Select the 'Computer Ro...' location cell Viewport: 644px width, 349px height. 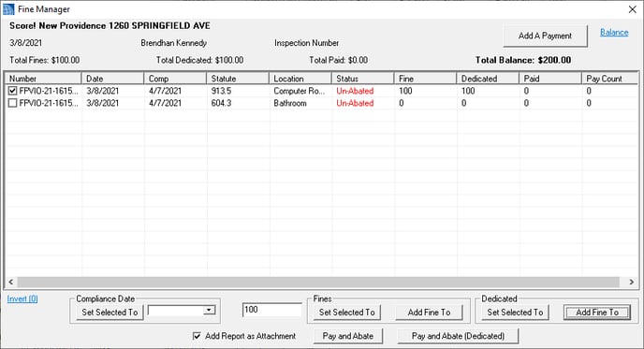pos(300,91)
